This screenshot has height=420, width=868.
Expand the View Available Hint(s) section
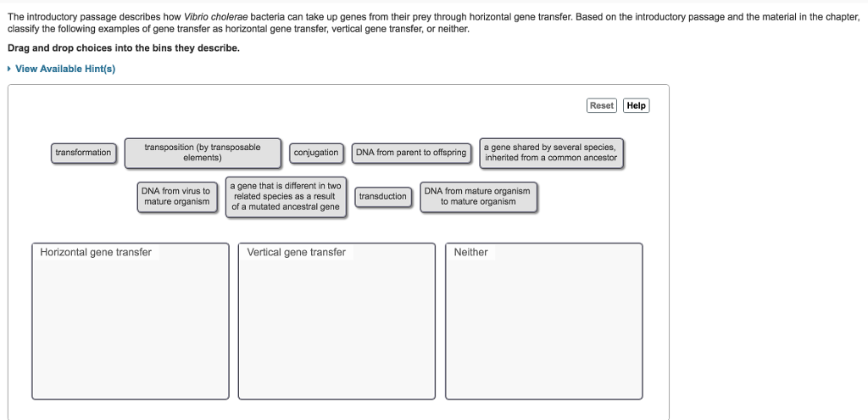pos(65,69)
